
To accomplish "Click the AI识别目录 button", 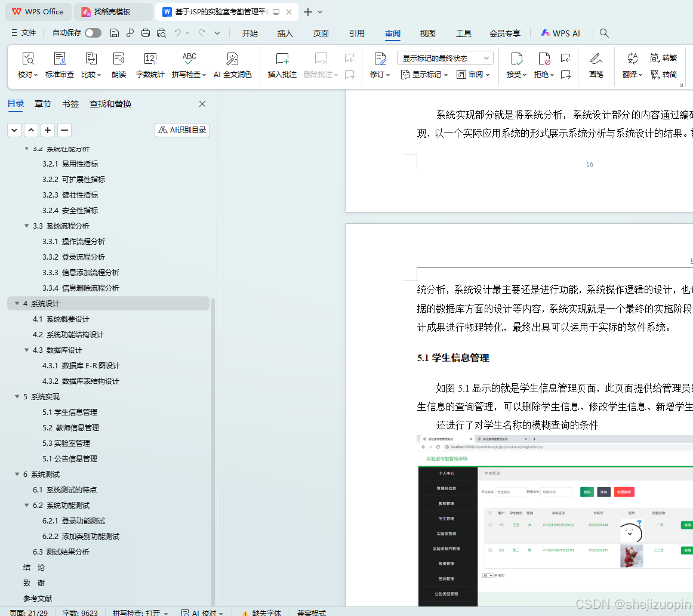I will (x=180, y=130).
